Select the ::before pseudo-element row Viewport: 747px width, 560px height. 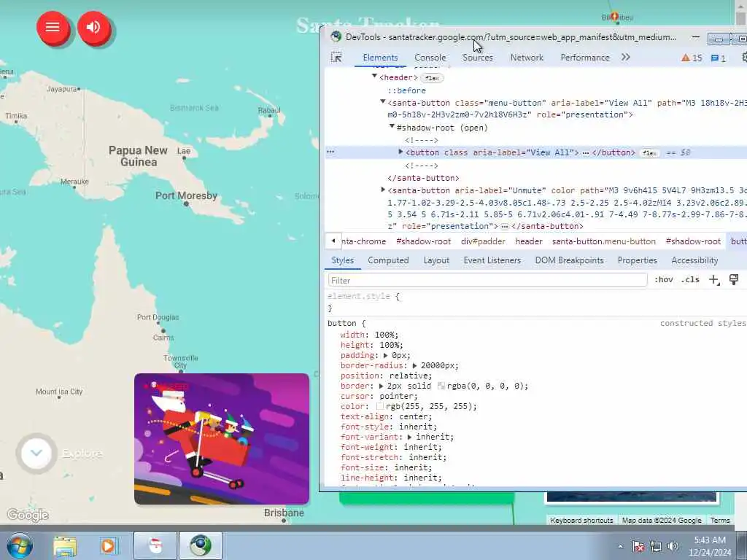point(406,90)
